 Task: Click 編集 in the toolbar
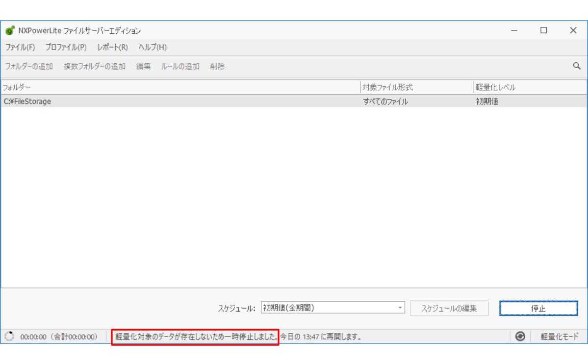143,66
